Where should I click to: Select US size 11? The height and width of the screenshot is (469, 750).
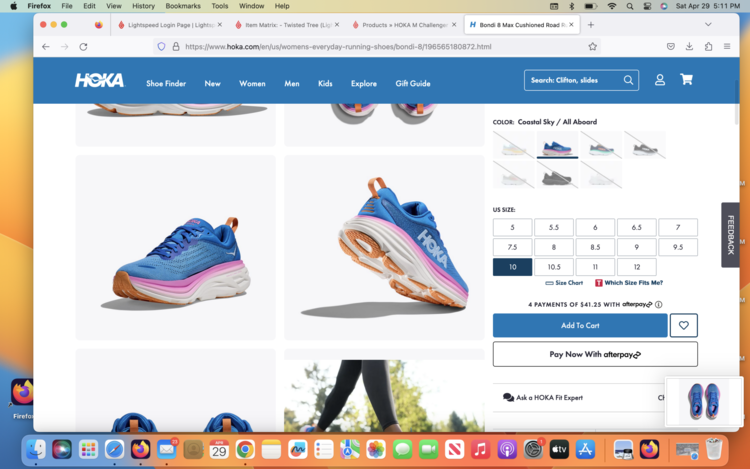[x=595, y=267]
